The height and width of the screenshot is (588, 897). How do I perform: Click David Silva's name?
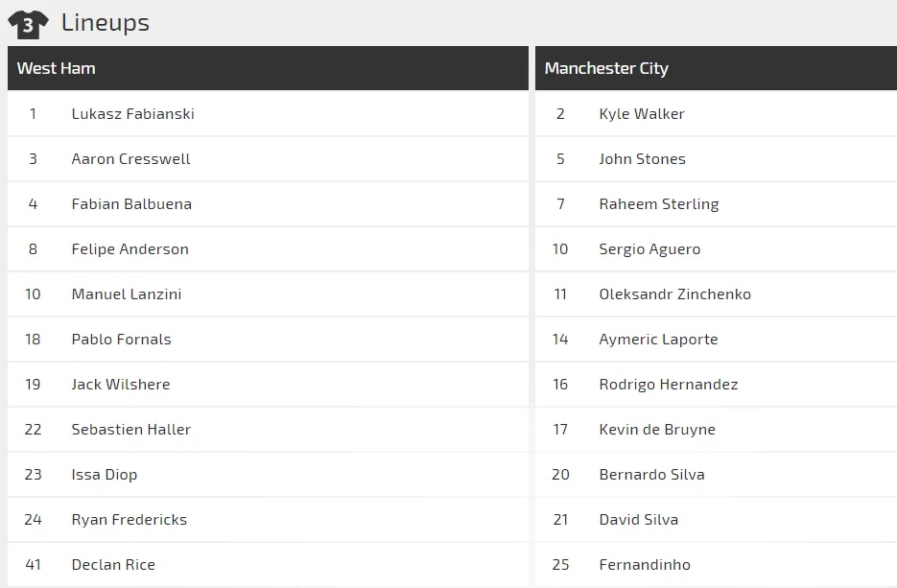click(638, 519)
